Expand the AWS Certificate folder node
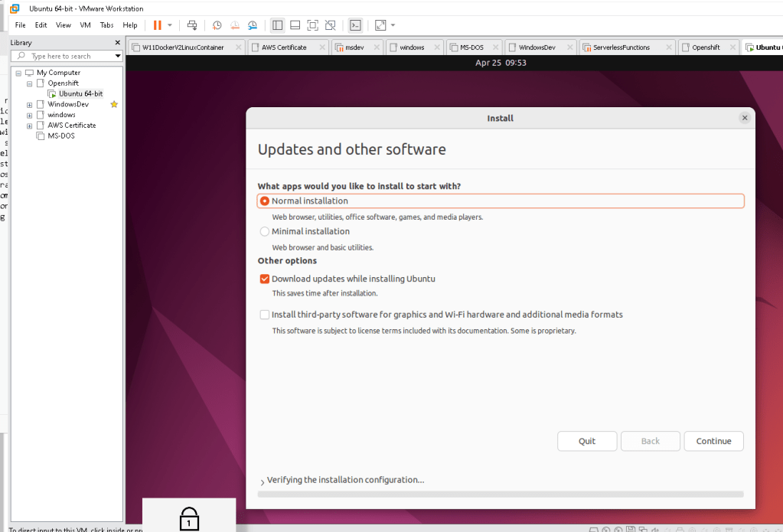This screenshot has height=532, width=783. point(29,126)
